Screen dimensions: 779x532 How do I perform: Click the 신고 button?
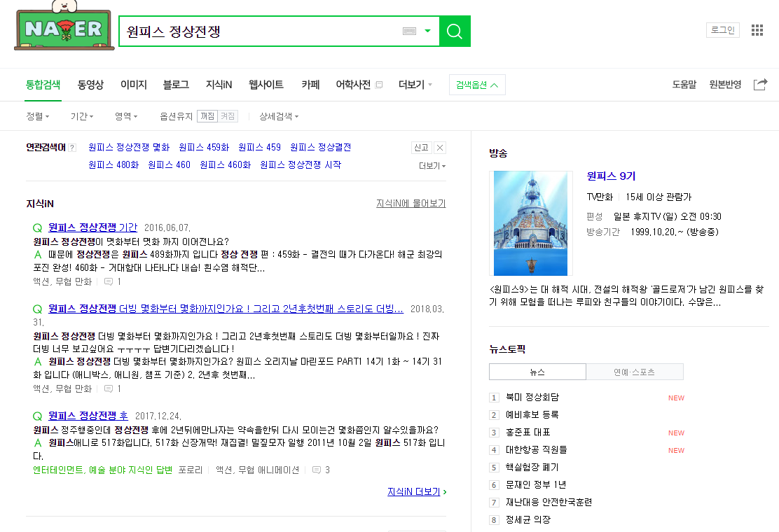(x=421, y=148)
